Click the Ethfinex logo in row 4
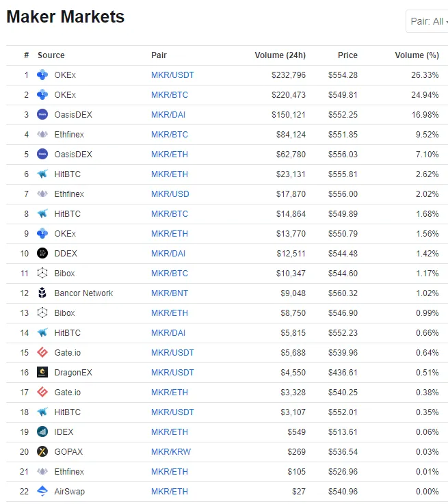Image resolution: width=448 pixels, height=504 pixels. coord(42,135)
